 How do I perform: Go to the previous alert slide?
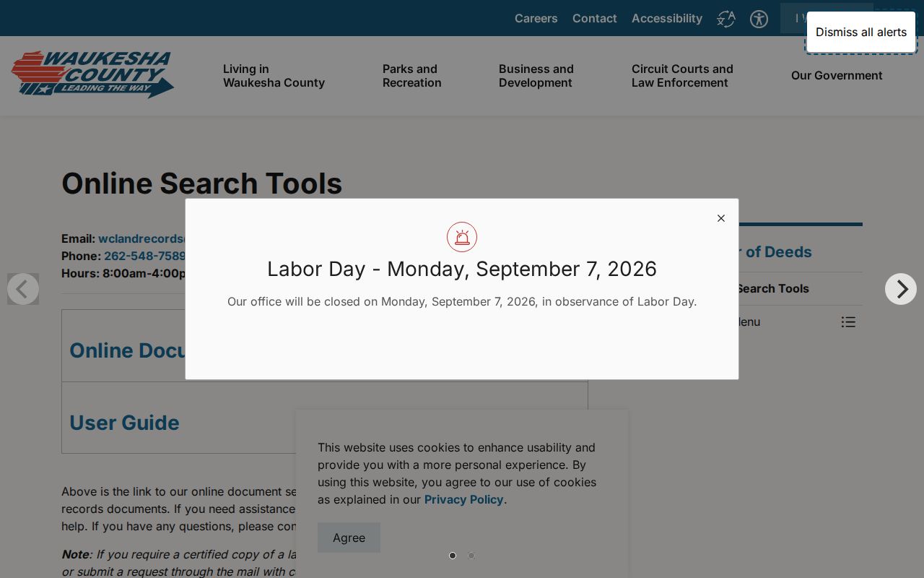(23, 289)
